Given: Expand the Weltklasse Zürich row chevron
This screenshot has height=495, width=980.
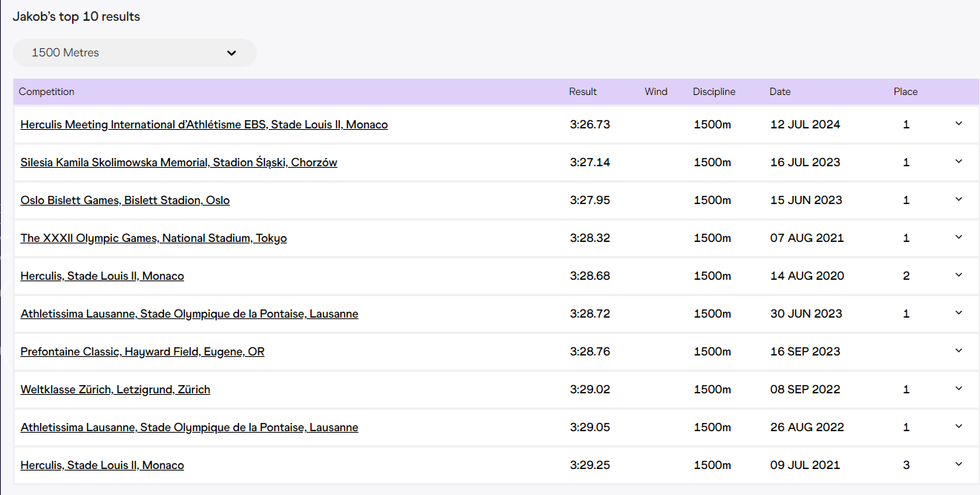Looking at the screenshot, I should pos(958,389).
